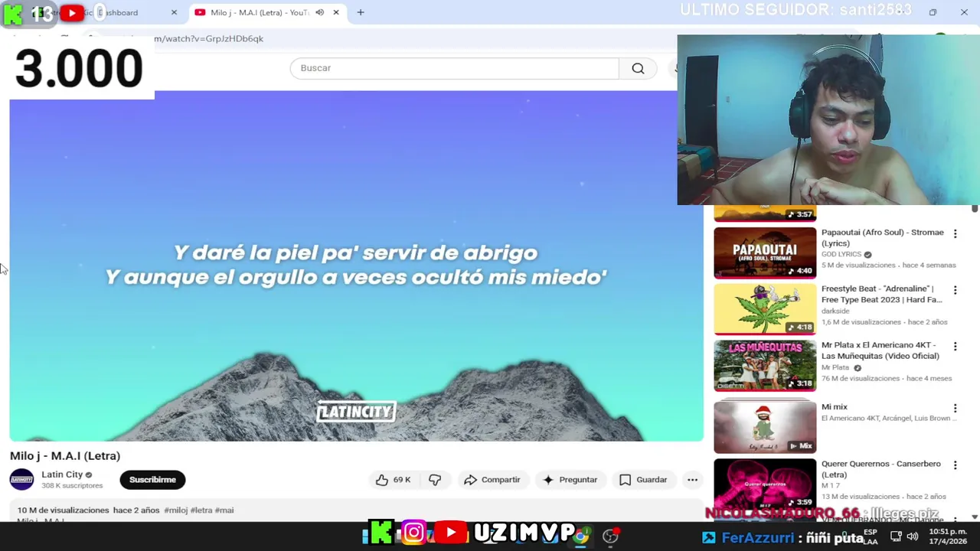Open the Las Muñequitas video thumbnail
Viewport: 980px width, 551px height.
(x=765, y=366)
